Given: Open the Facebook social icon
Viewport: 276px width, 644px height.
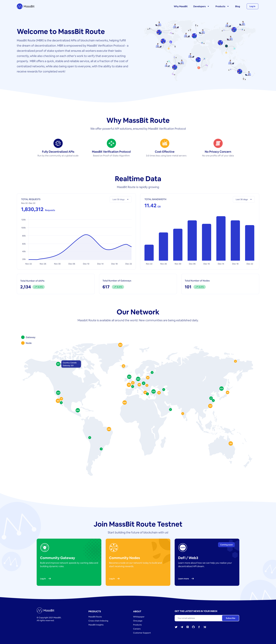Looking at the screenshot, I should point(199,627).
